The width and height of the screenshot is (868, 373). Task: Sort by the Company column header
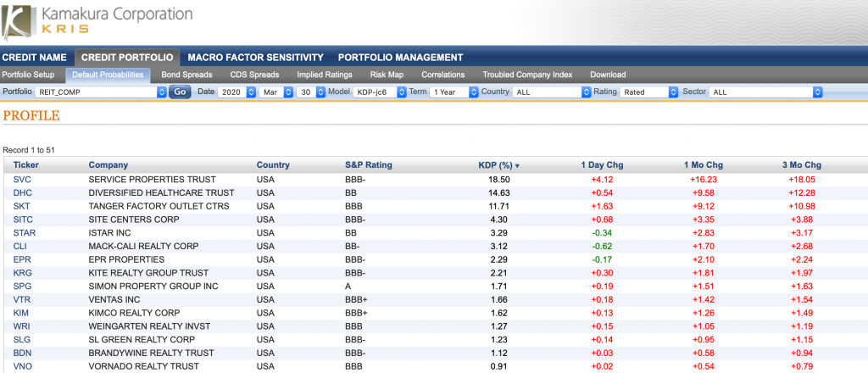point(108,165)
